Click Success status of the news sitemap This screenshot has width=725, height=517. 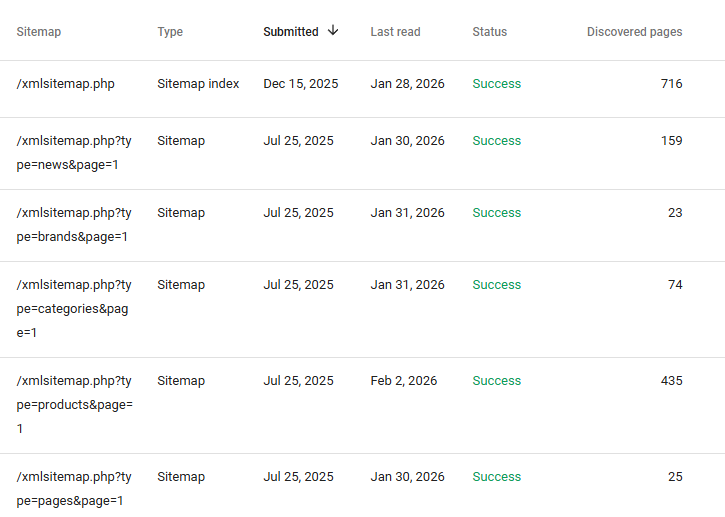pyautogui.click(x=496, y=141)
